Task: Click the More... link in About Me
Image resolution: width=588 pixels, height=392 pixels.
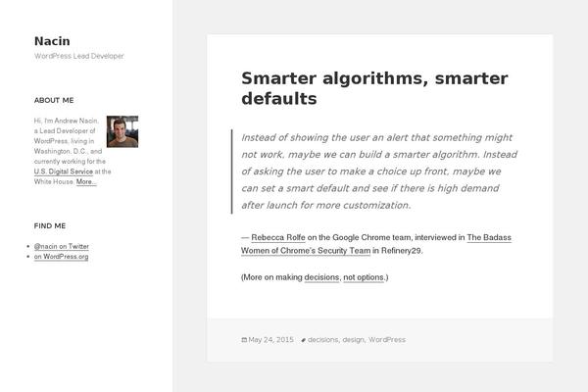Action: coord(86,181)
